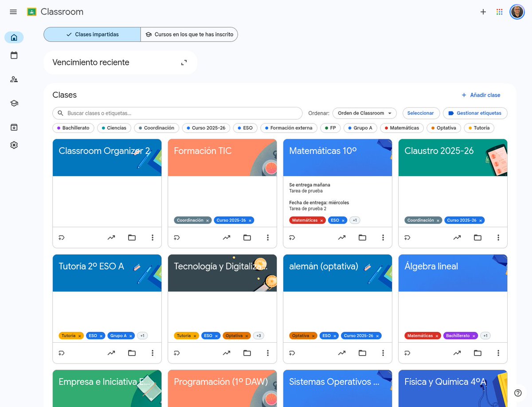Click the Añadir clase link

(481, 95)
